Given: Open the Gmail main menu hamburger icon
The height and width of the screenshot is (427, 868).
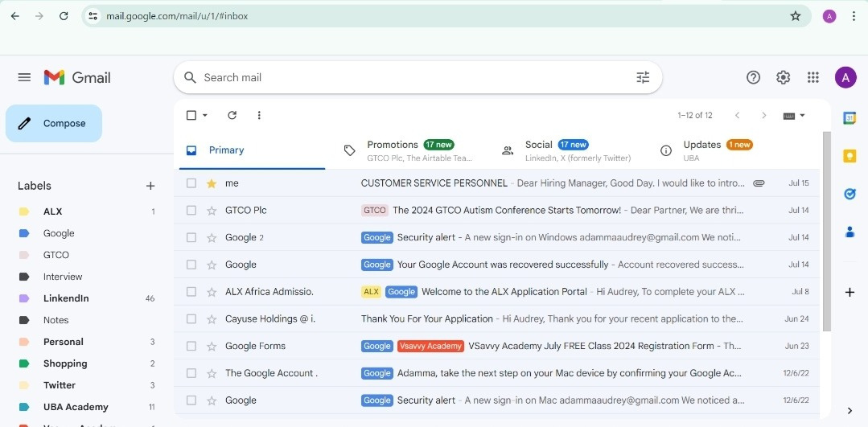Looking at the screenshot, I should (x=24, y=77).
